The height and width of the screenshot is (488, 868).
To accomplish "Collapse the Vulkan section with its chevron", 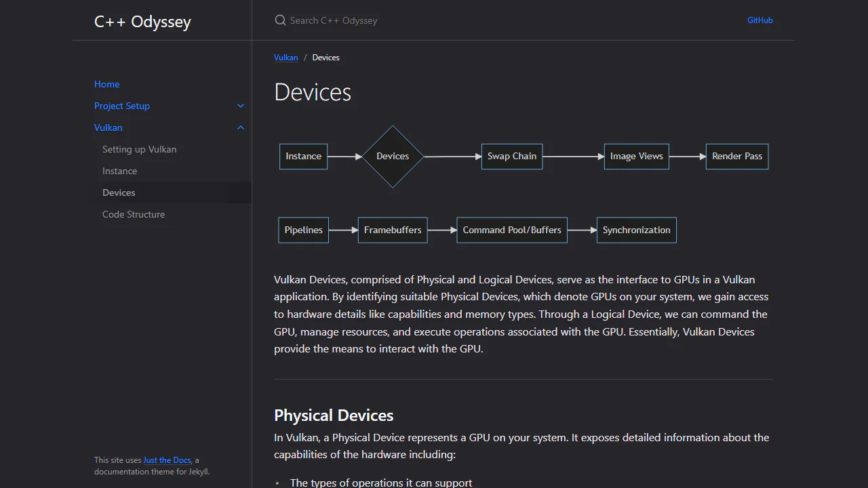I will (x=240, y=127).
